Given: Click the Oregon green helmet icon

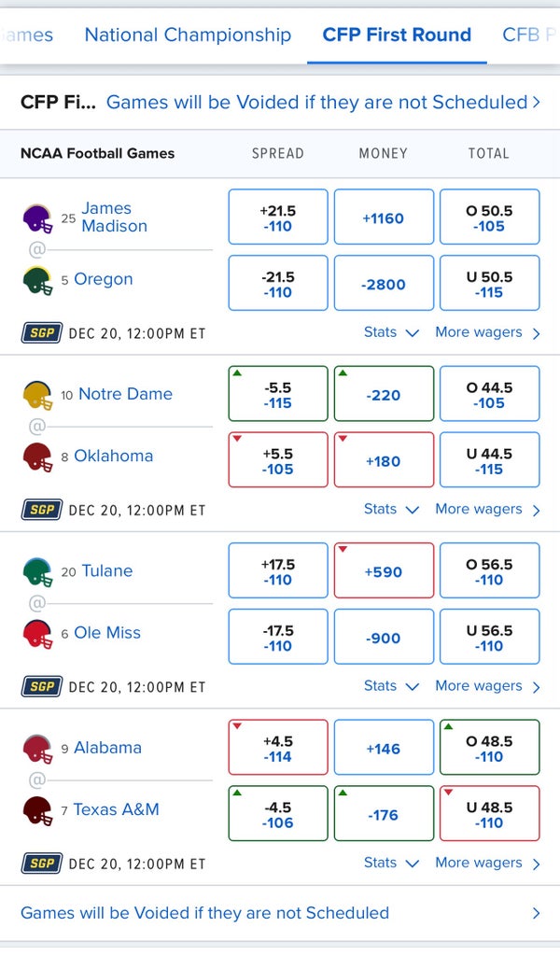Looking at the screenshot, I should point(37,280).
